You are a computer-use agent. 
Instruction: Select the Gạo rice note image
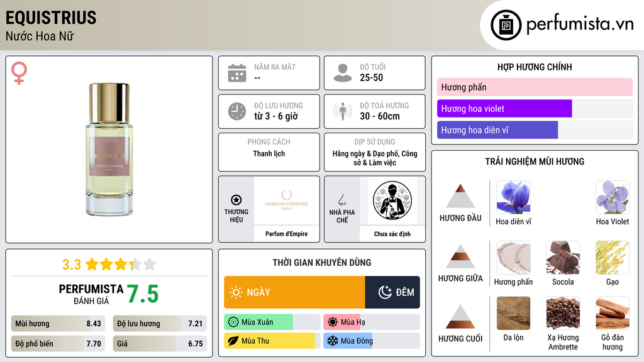(613, 257)
